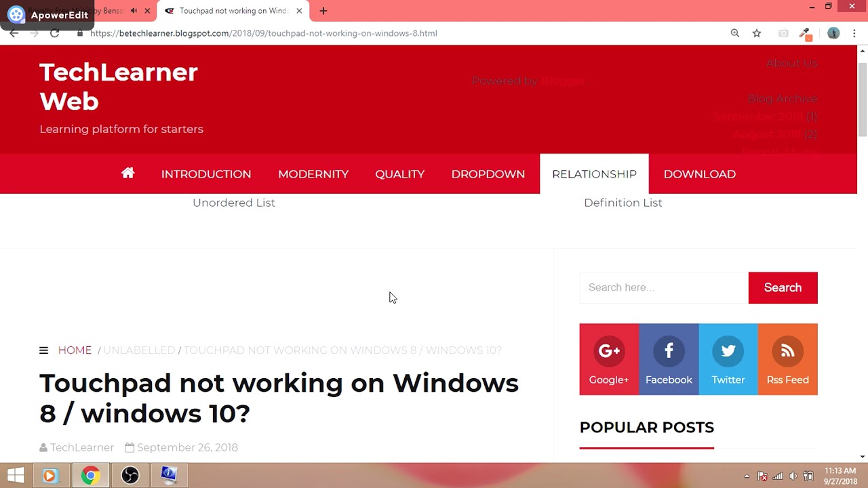Viewport: 868px width, 488px height.
Task: Open the Twitter social button
Action: (x=728, y=359)
